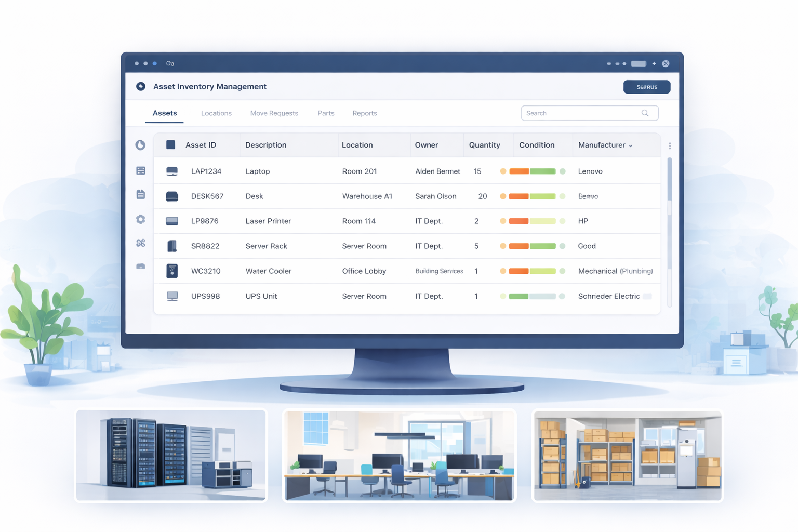Open the Reports tab
This screenshot has width=798, height=532.
(365, 113)
